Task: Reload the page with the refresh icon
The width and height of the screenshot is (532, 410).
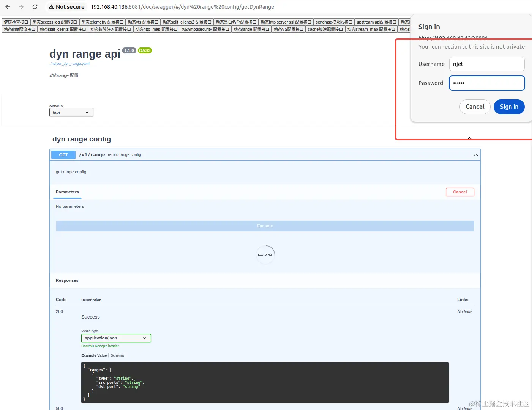Action: 35,7
